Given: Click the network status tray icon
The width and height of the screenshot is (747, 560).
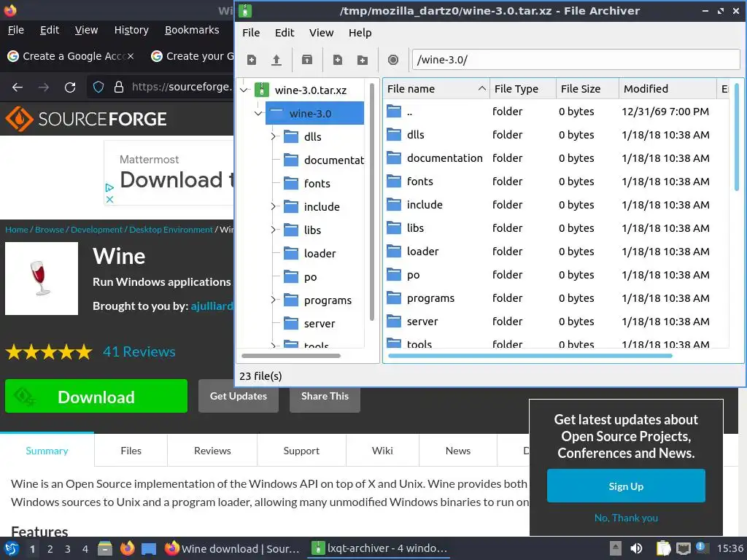Looking at the screenshot, I should [683, 548].
